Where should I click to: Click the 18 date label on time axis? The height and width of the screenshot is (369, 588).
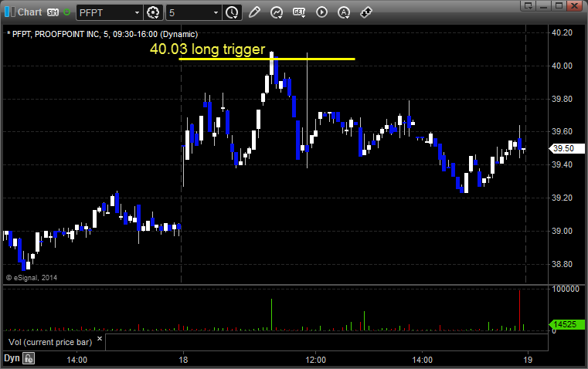pos(183,360)
